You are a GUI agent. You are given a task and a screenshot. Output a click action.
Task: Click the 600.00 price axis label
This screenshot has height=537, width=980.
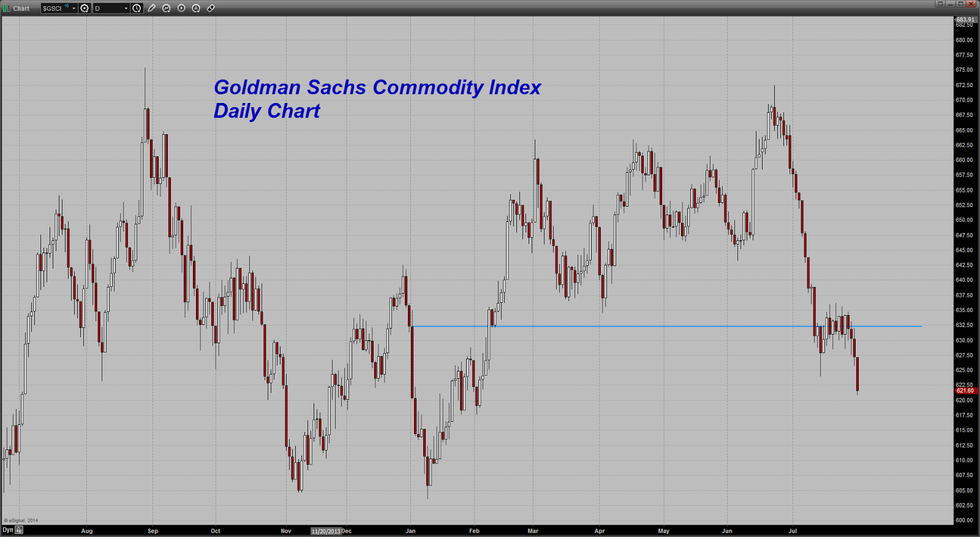964,520
